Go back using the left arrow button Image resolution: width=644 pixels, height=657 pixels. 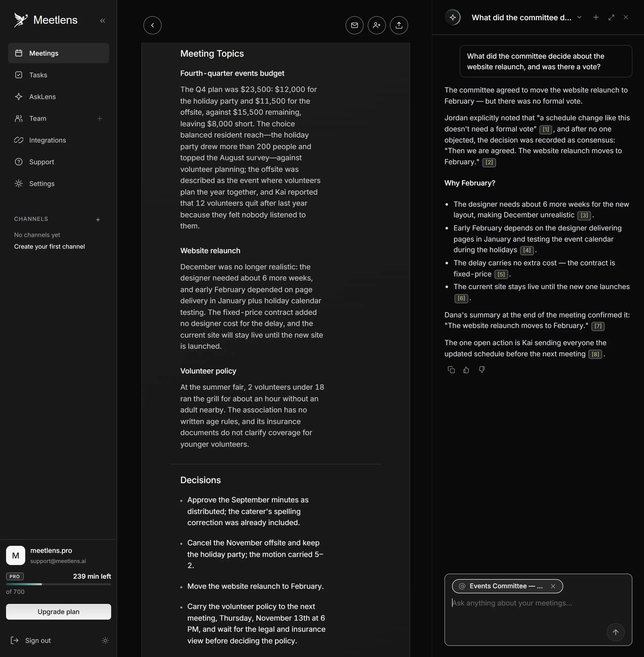[153, 25]
